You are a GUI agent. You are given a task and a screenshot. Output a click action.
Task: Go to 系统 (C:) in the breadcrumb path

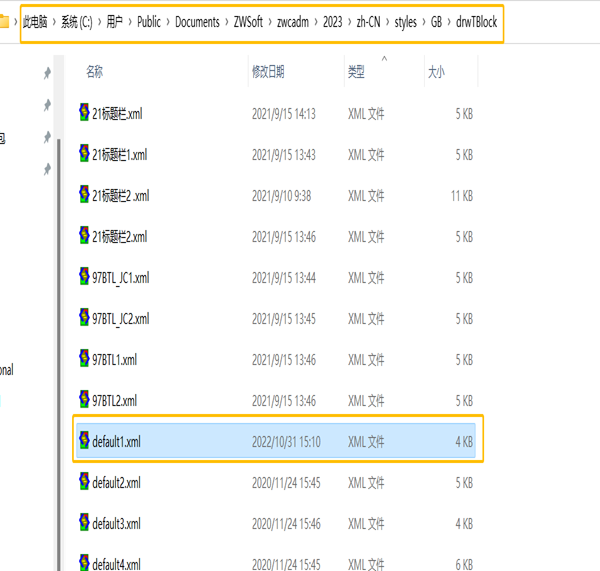[x=77, y=22]
